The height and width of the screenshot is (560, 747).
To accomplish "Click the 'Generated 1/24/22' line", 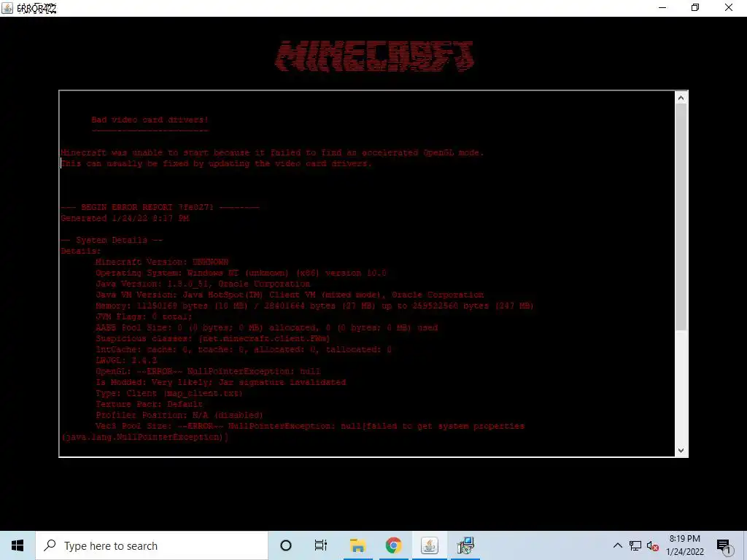I will coord(125,218).
